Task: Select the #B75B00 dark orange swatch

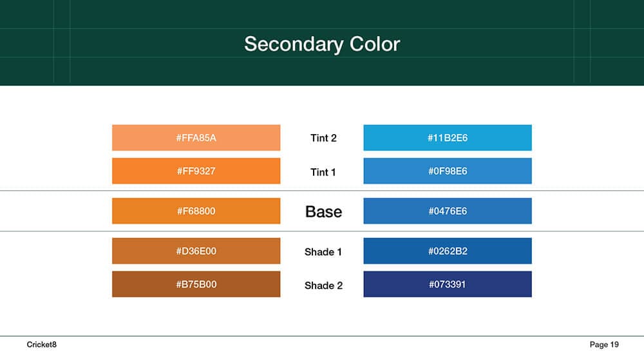Action: click(196, 284)
